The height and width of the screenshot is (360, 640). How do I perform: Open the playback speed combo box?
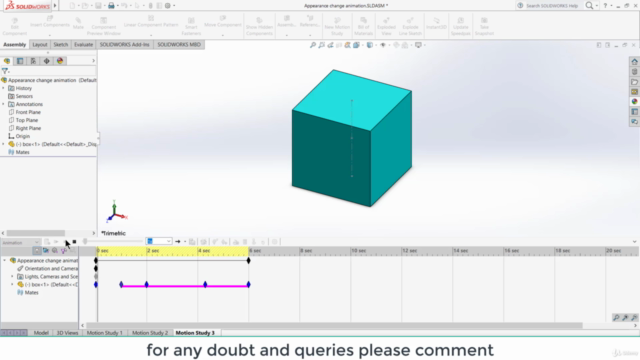click(158, 242)
